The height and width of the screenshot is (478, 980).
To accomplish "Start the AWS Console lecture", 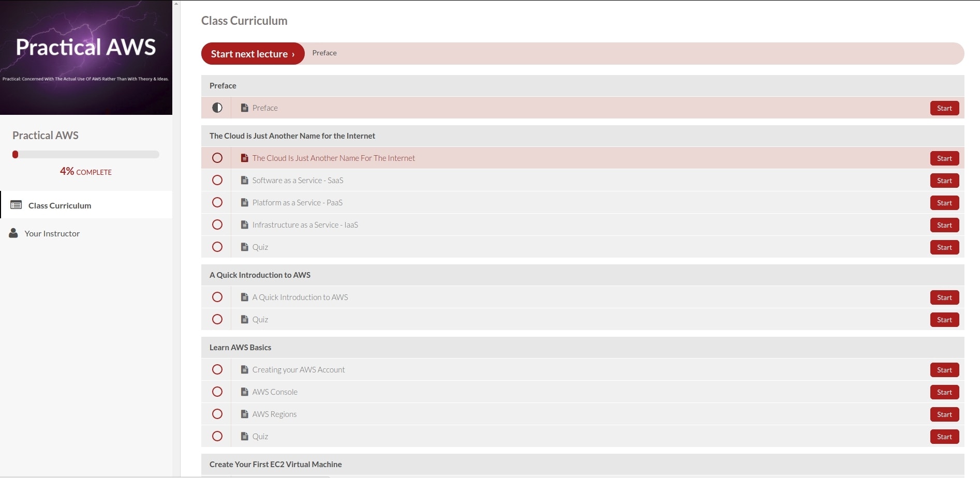I will [944, 392].
